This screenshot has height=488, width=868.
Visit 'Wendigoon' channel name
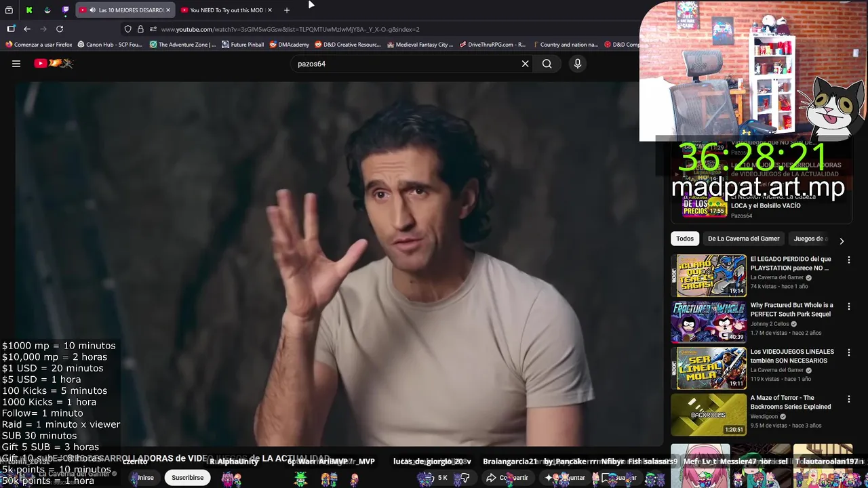764,416
